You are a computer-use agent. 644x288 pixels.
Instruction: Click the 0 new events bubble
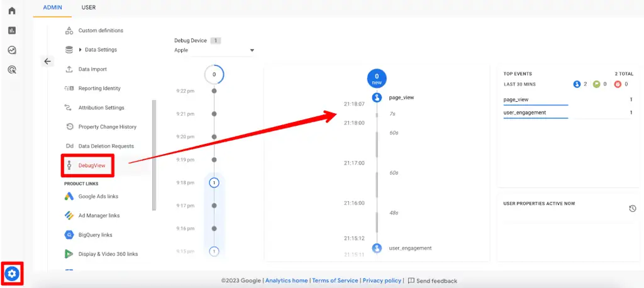pyautogui.click(x=377, y=79)
